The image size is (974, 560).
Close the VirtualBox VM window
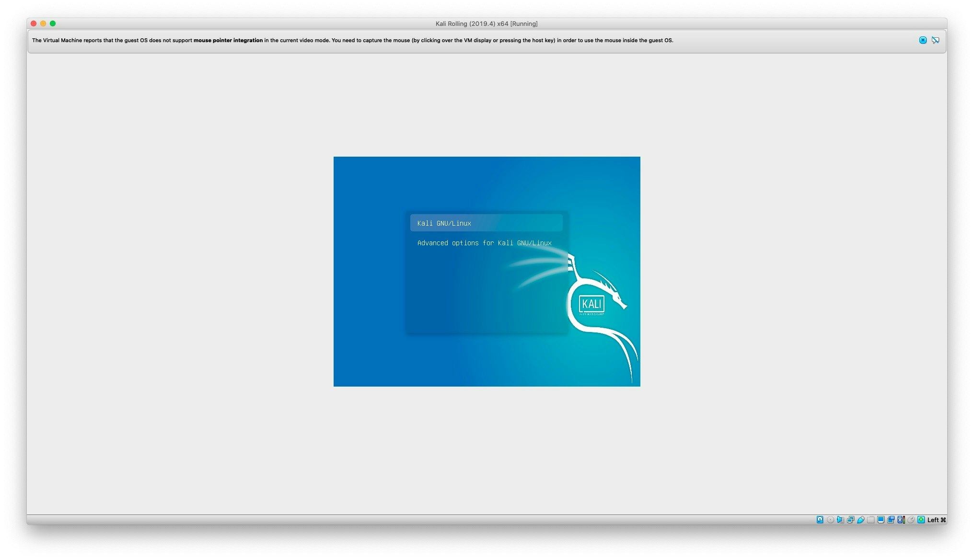pos(34,23)
